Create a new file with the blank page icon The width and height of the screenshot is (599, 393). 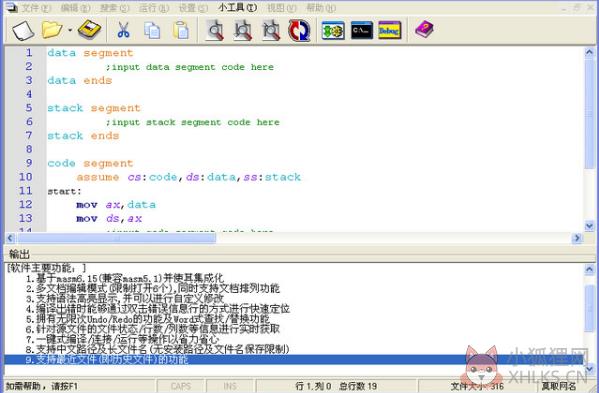click(x=23, y=30)
